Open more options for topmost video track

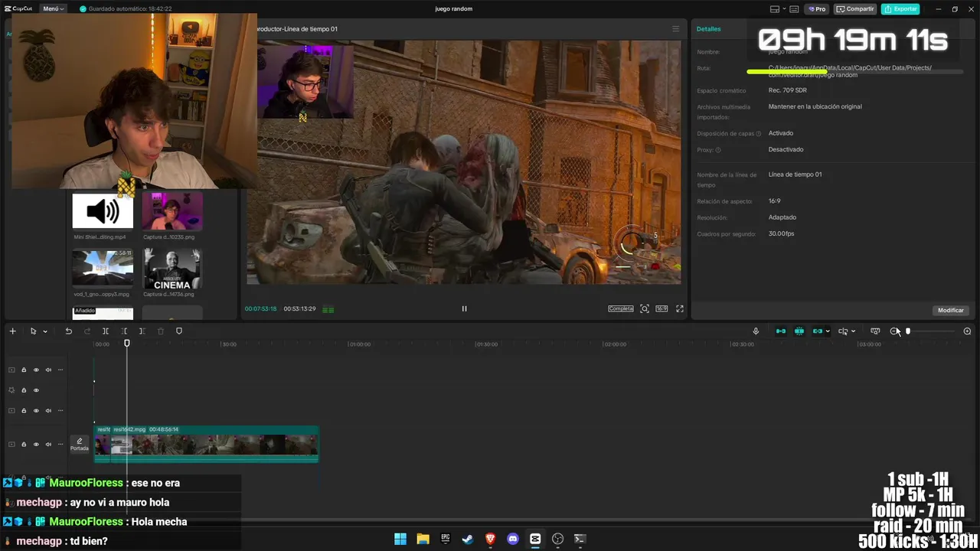(60, 370)
